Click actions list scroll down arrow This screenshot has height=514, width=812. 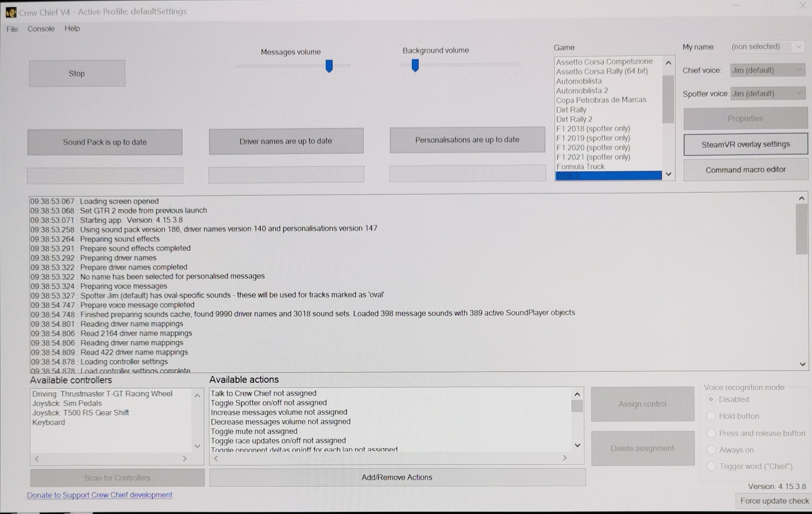(x=577, y=445)
